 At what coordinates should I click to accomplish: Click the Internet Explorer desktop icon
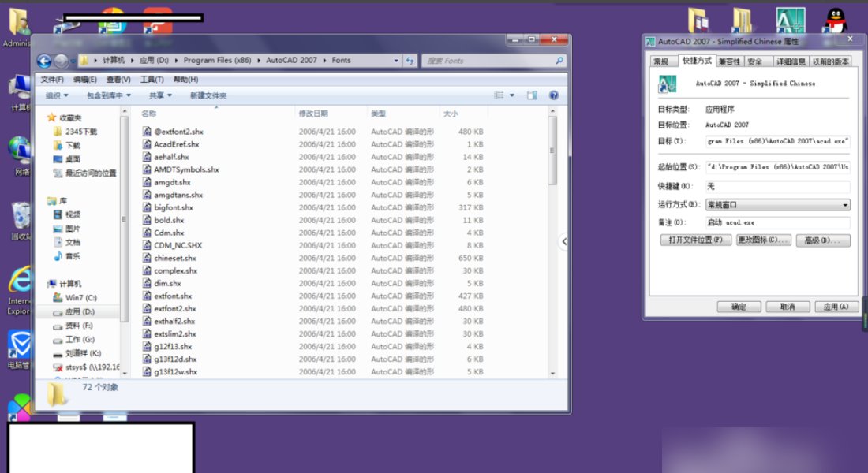point(19,281)
